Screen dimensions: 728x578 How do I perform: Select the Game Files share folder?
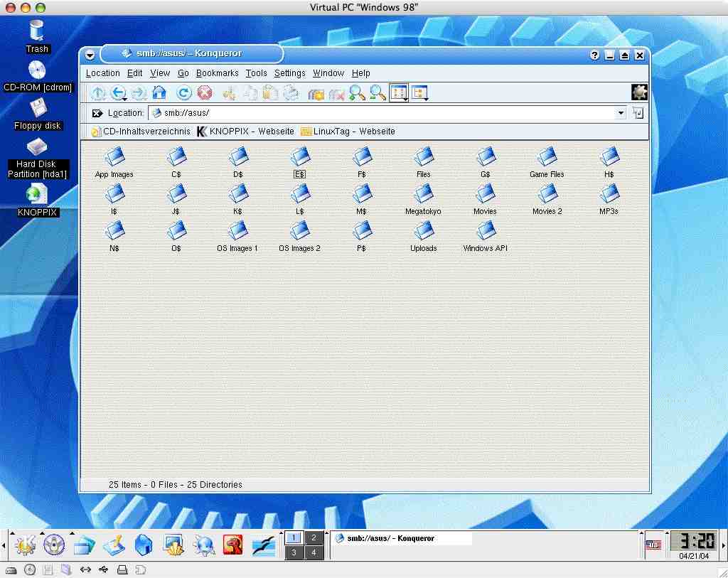click(547, 163)
